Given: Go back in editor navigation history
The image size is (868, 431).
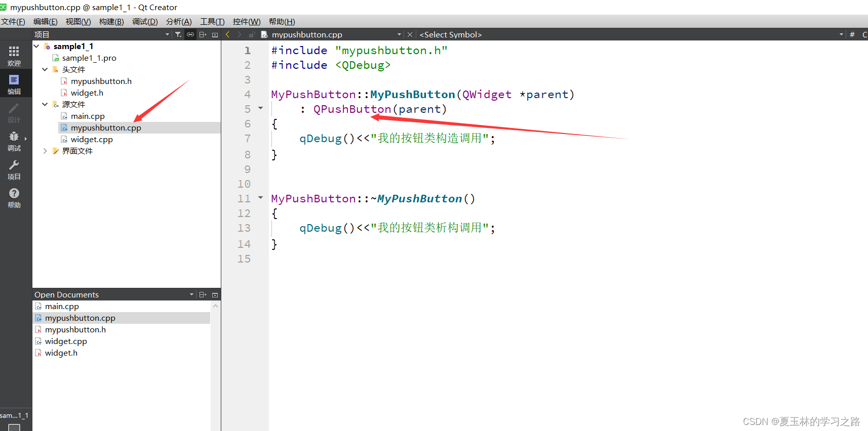Looking at the screenshot, I should 228,34.
